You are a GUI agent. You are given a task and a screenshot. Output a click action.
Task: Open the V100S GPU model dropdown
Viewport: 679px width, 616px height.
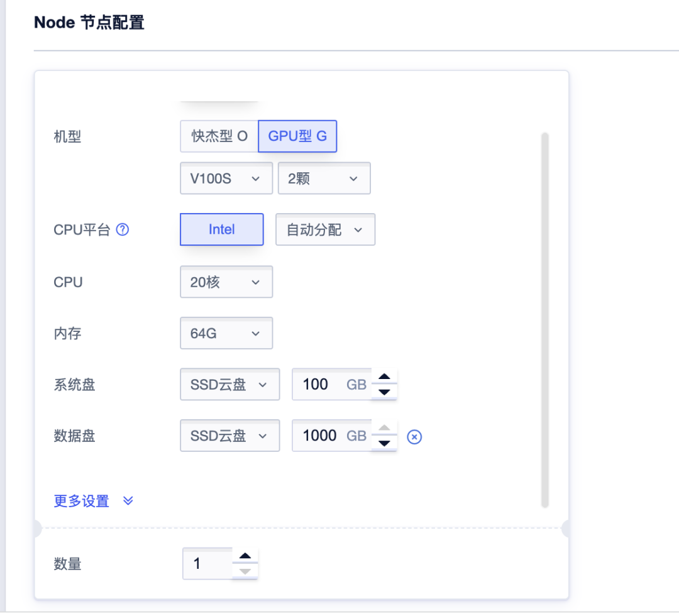(226, 179)
